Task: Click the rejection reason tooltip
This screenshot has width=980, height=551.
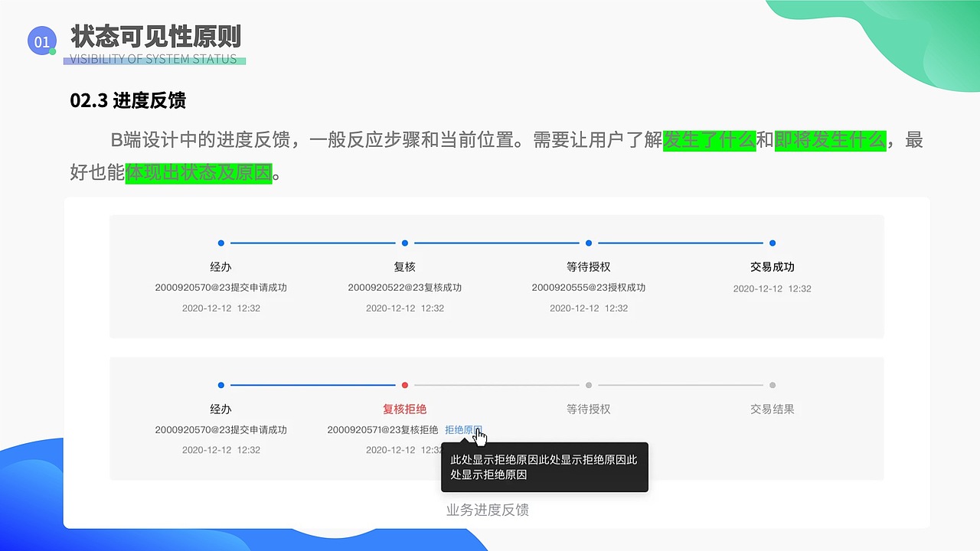Action: (x=545, y=467)
